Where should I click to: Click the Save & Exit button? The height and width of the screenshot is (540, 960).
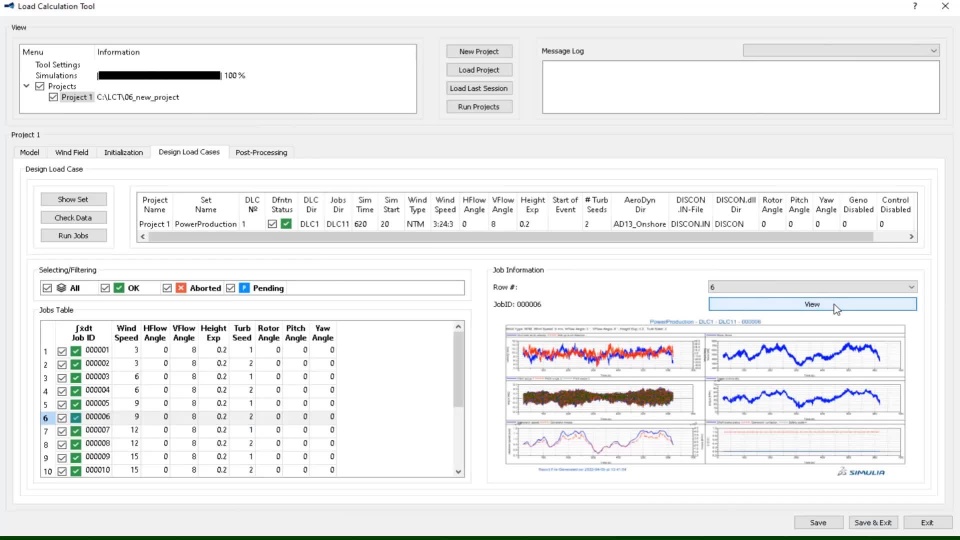[873, 522]
